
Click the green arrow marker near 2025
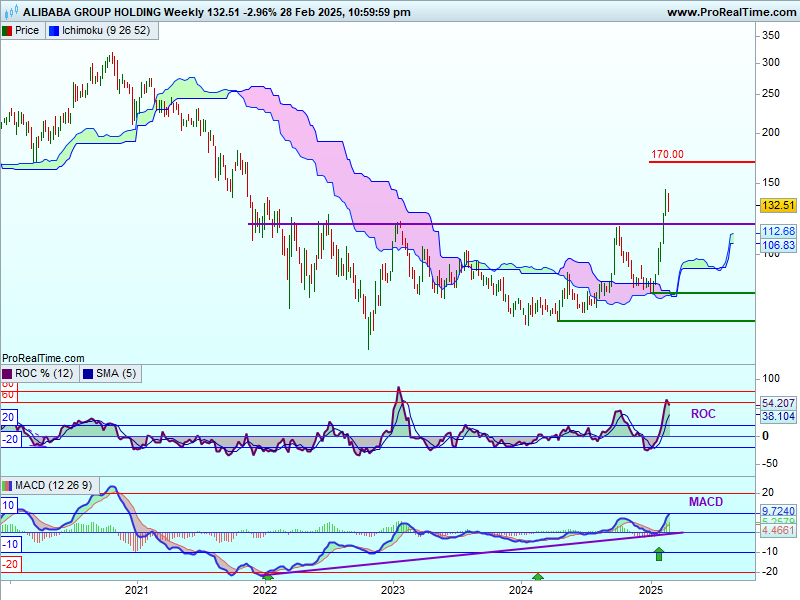click(x=658, y=553)
